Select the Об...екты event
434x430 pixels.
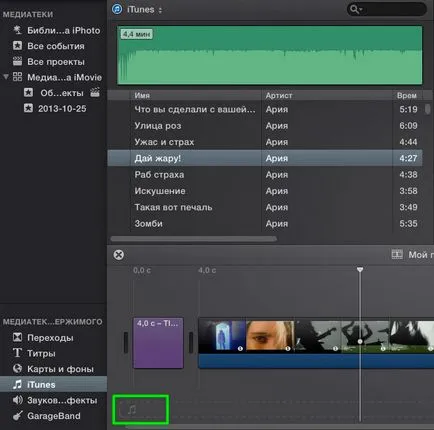pos(62,93)
